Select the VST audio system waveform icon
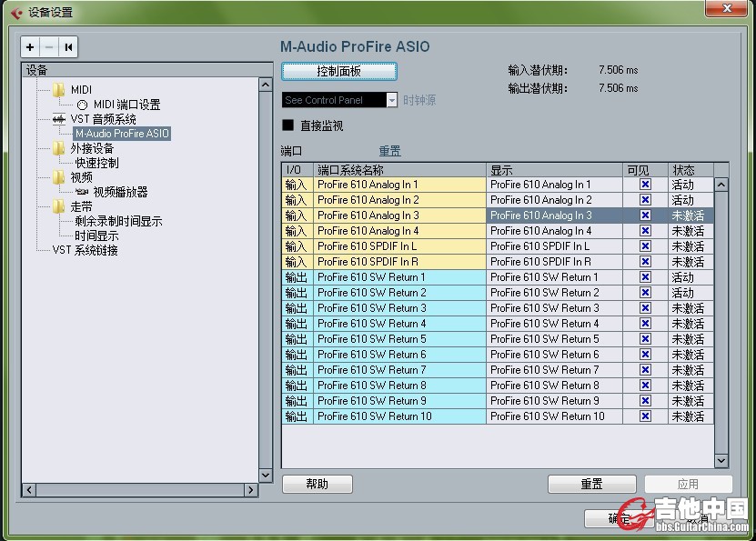Screen dimensions: 756x541 [59, 119]
